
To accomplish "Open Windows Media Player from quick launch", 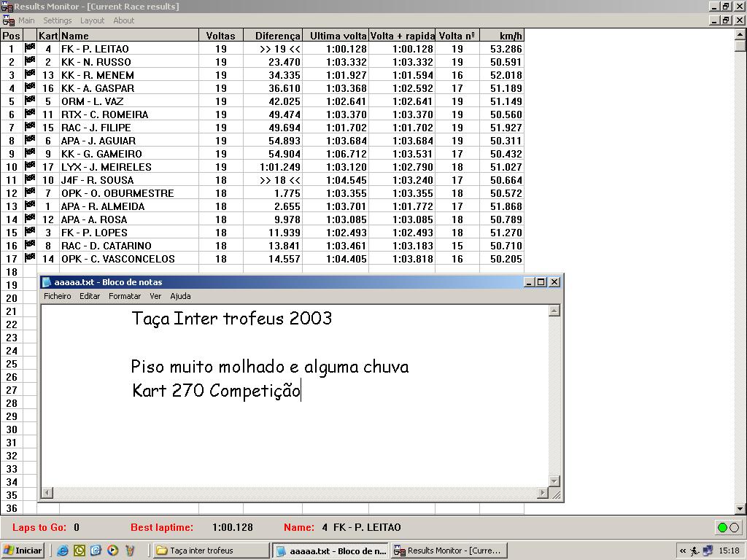I will tap(113, 551).
